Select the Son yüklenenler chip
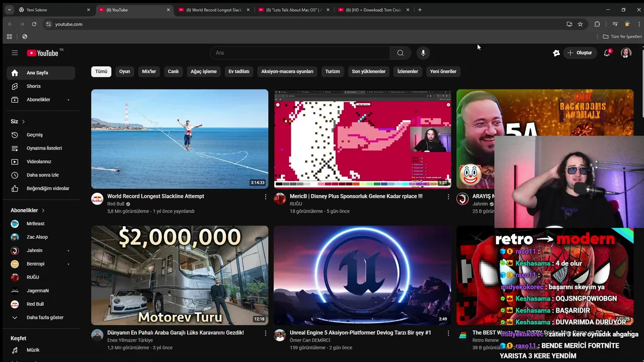The image size is (644, 362). [x=369, y=71]
